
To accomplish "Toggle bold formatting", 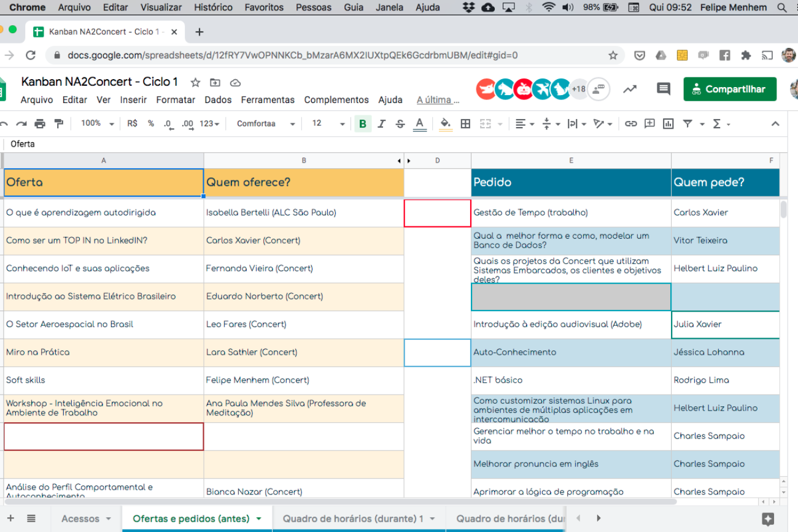I will click(x=363, y=124).
